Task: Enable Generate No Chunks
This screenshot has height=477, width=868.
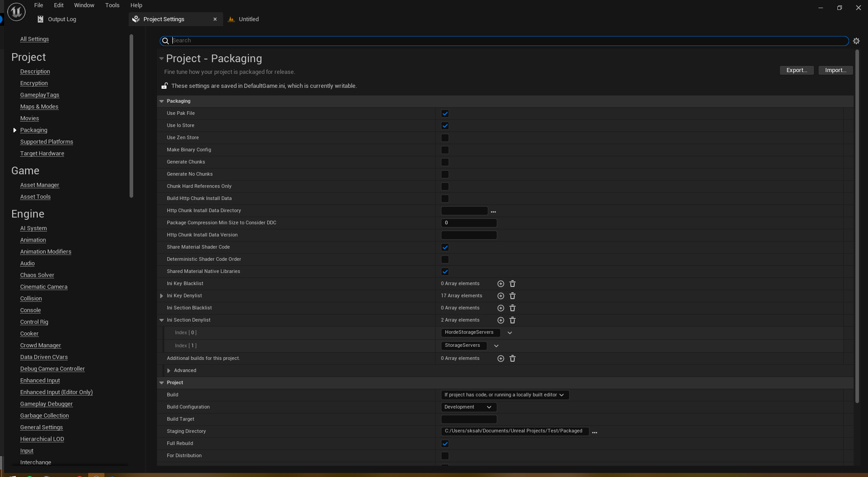Action: tap(445, 174)
